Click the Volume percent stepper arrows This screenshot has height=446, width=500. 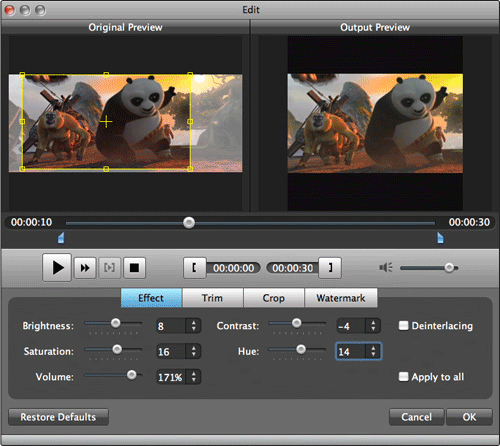point(194,377)
